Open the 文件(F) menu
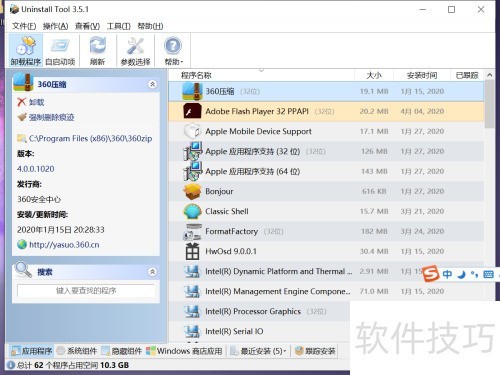This screenshot has height=375, width=500. pos(24,26)
